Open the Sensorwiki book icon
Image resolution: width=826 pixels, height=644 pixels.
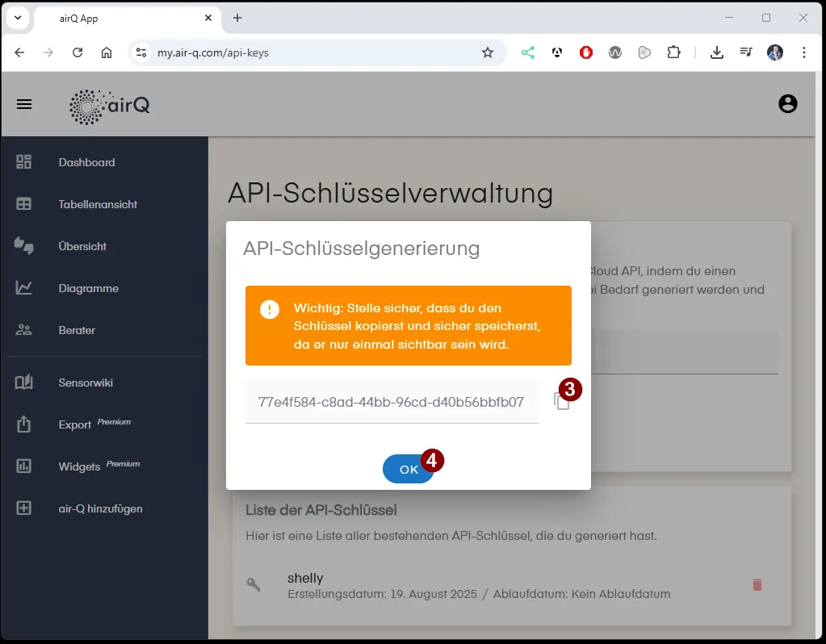pyautogui.click(x=25, y=382)
